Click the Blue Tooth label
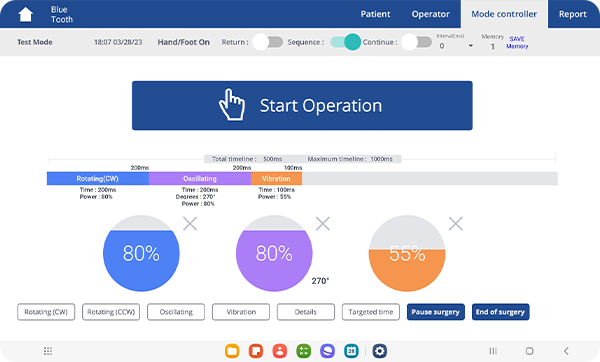This screenshot has width=600, height=362. coord(62,15)
